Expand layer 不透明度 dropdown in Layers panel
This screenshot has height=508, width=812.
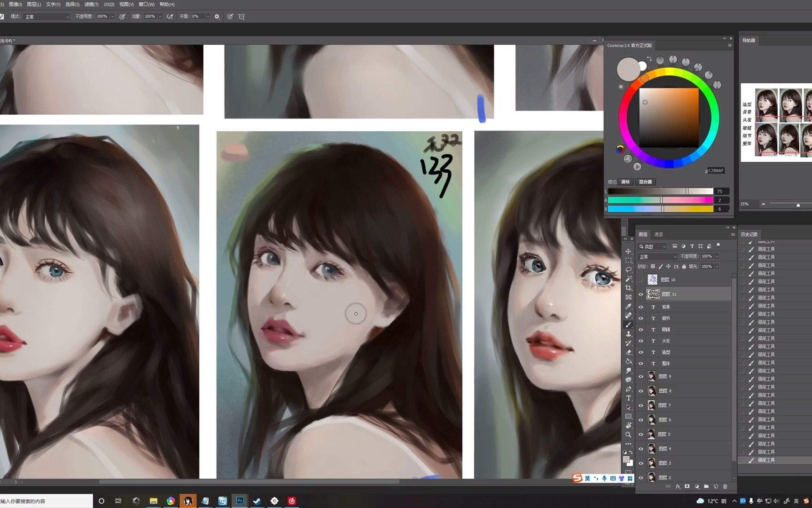(x=717, y=256)
